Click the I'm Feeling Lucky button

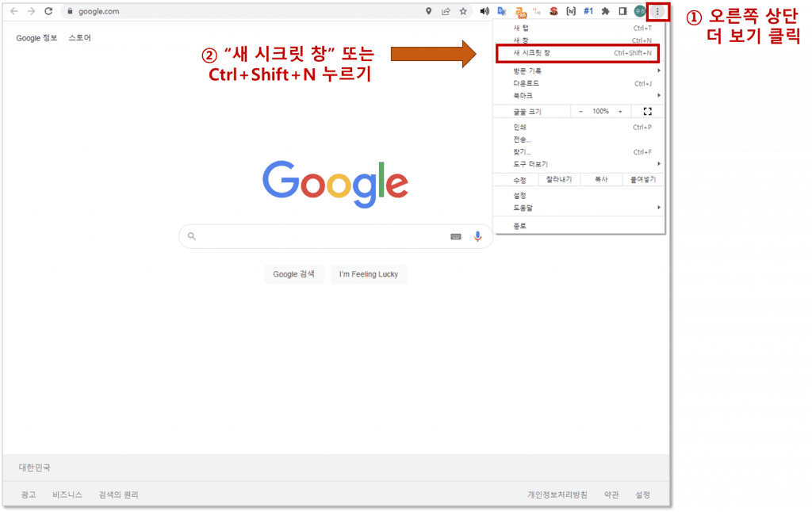coord(369,274)
